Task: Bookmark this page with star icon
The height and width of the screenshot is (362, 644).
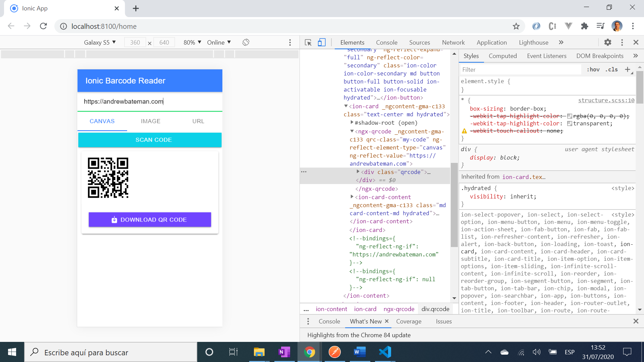Action: click(516, 26)
